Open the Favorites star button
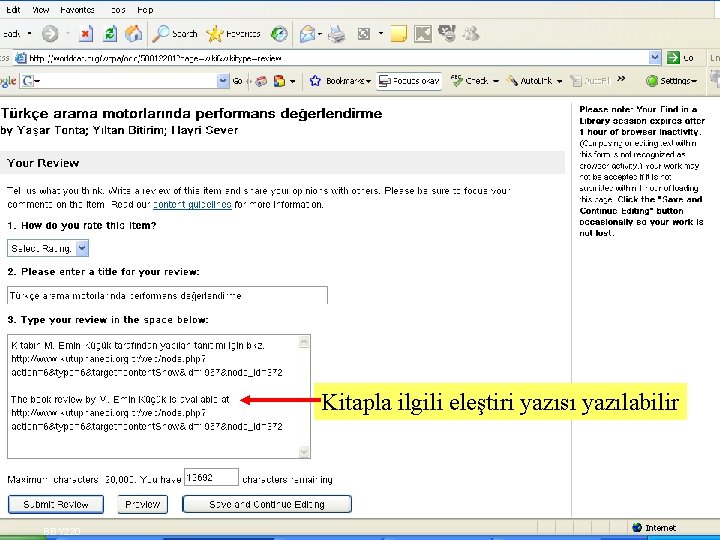Viewport: 720px width, 540px height. [233, 34]
